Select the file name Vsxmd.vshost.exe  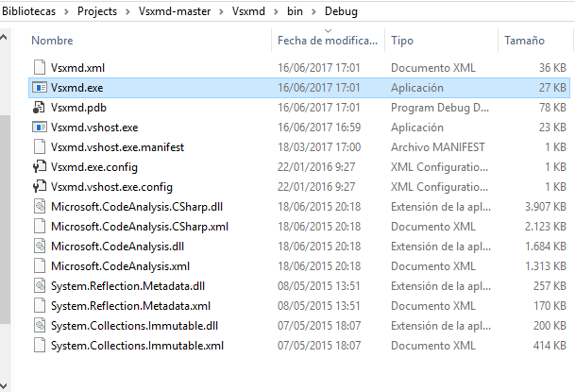click(94, 128)
